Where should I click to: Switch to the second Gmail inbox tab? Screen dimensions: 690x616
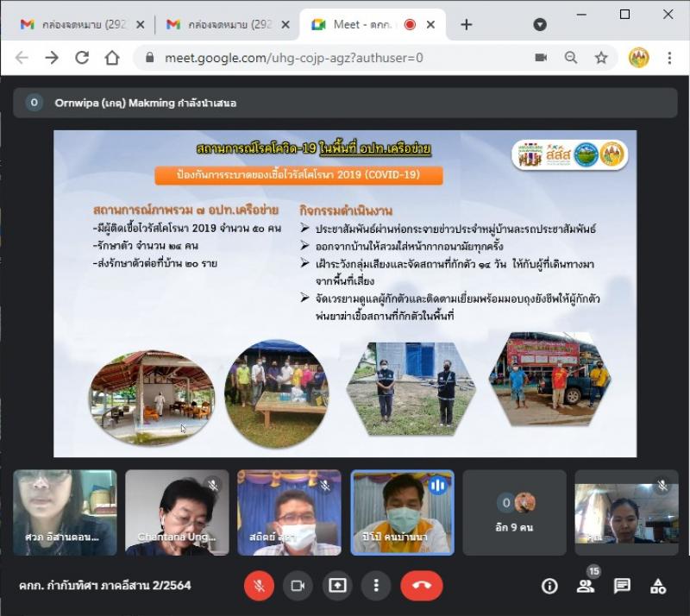[223, 25]
